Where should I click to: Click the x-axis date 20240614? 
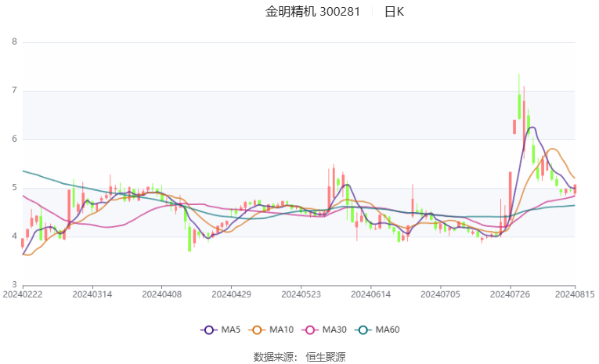370,294
